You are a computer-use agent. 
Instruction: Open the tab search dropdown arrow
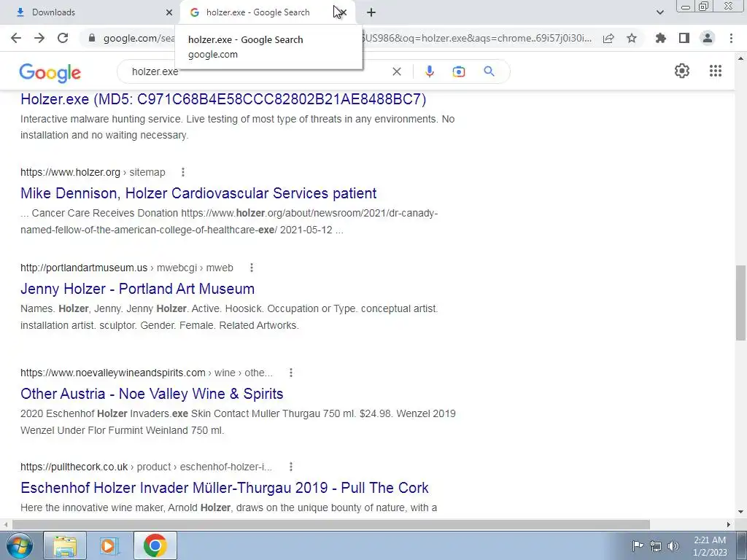659,12
